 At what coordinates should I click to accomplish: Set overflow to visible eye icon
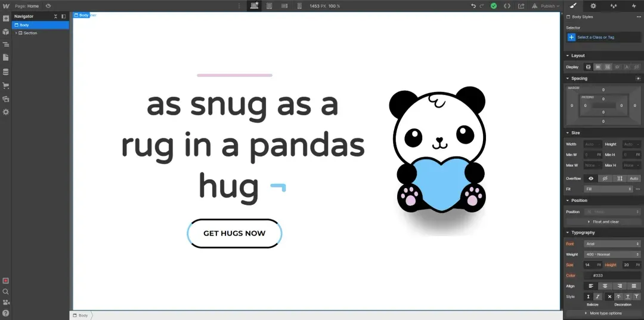coord(591,179)
